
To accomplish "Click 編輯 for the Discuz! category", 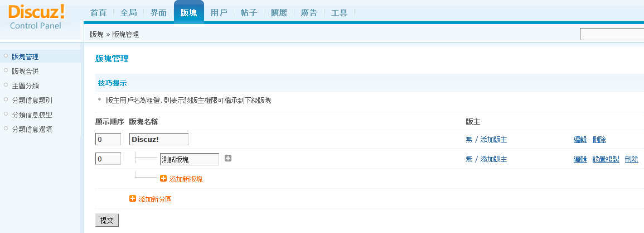I will click(x=580, y=140).
